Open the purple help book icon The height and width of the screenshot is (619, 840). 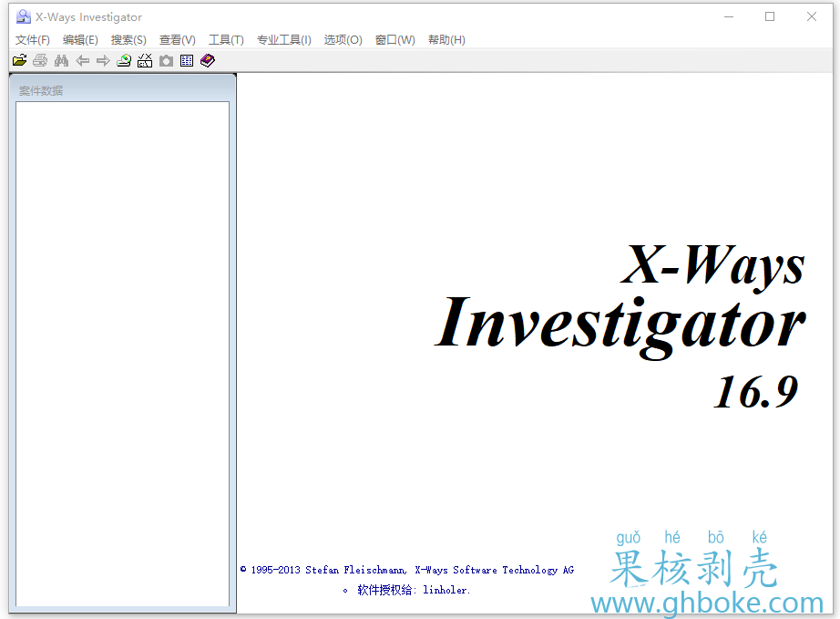point(208,61)
